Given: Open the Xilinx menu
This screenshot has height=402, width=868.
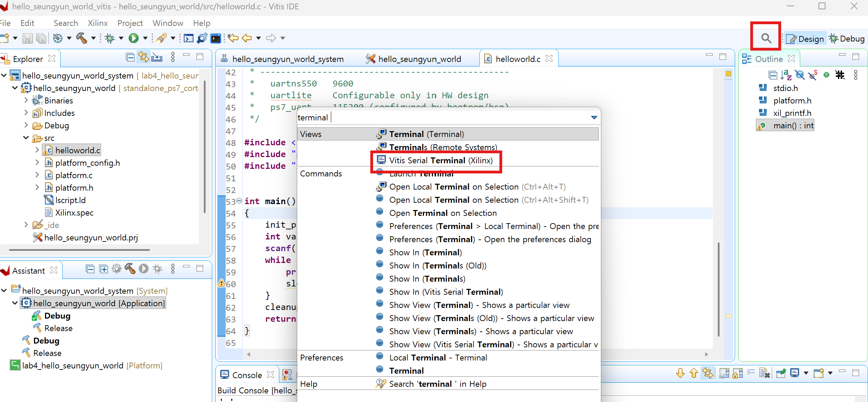Looking at the screenshot, I should 98,23.
